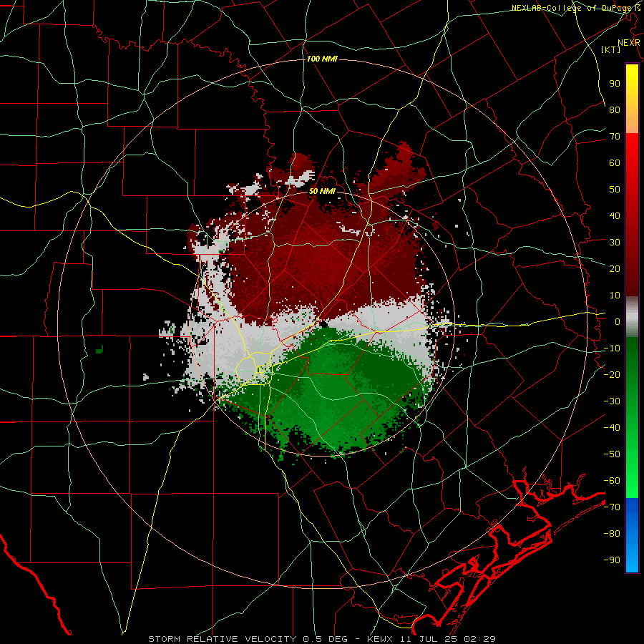This screenshot has width=644, height=644.
Task: Select the 0 value on velocity scale
Action: click(x=618, y=322)
